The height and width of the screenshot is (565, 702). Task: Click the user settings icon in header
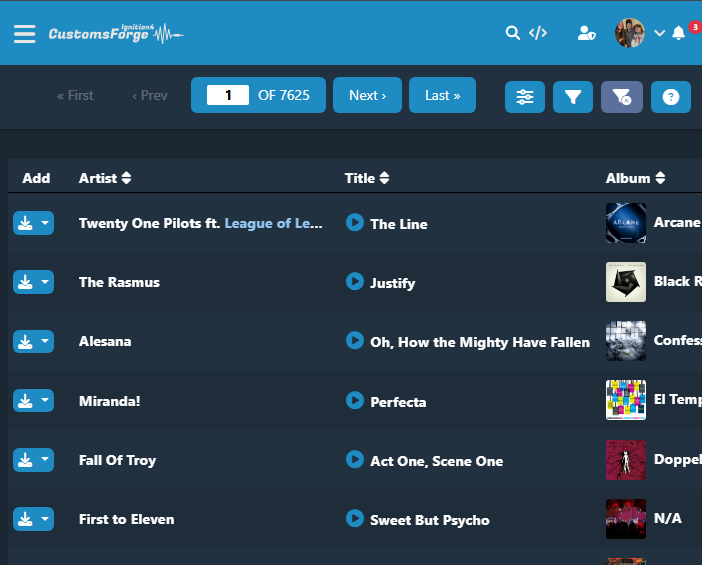(x=587, y=33)
